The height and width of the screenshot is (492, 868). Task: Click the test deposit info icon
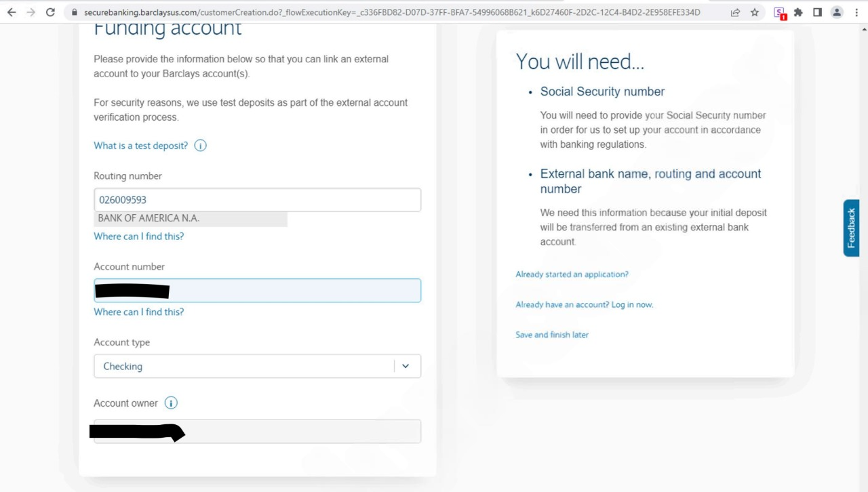[x=200, y=146]
